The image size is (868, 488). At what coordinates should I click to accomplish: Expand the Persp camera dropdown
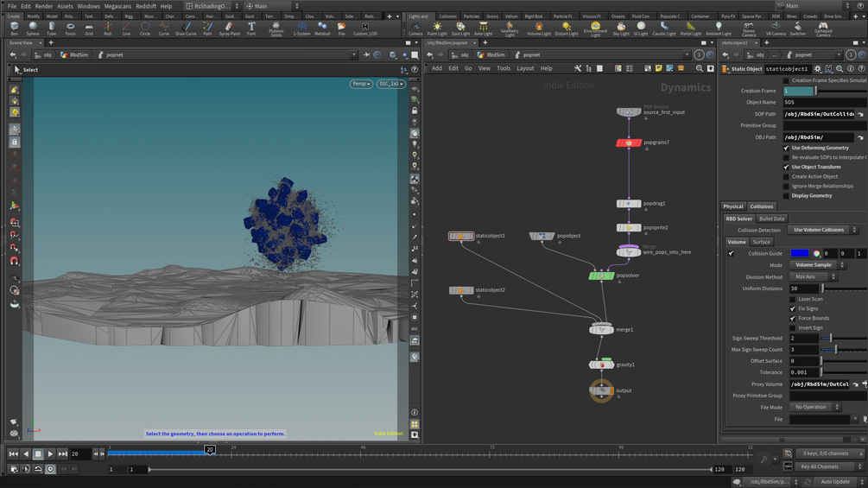(x=361, y=84)
